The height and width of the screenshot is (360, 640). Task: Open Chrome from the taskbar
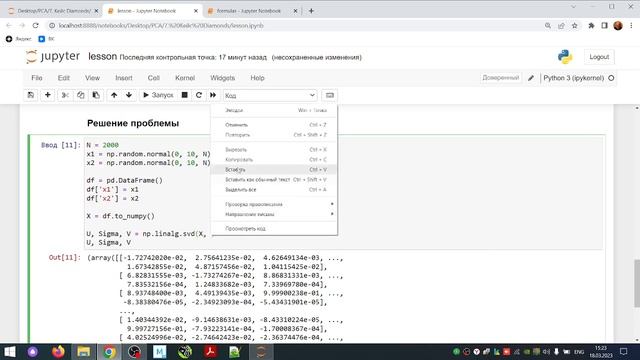tap(109, 351)
